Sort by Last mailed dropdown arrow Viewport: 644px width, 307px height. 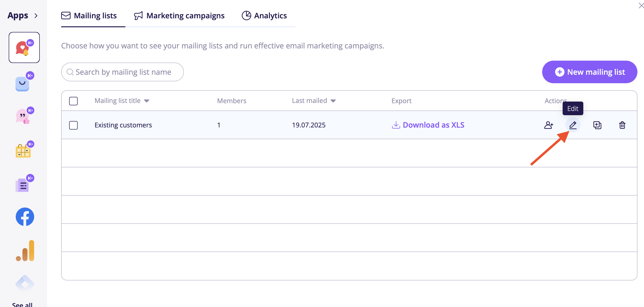(333, 101)
